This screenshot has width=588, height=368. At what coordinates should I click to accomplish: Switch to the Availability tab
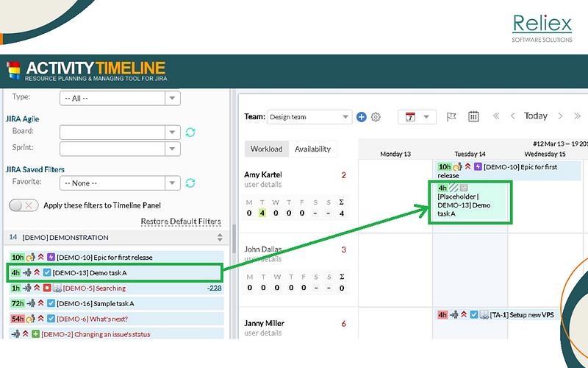tap(313, 149)
